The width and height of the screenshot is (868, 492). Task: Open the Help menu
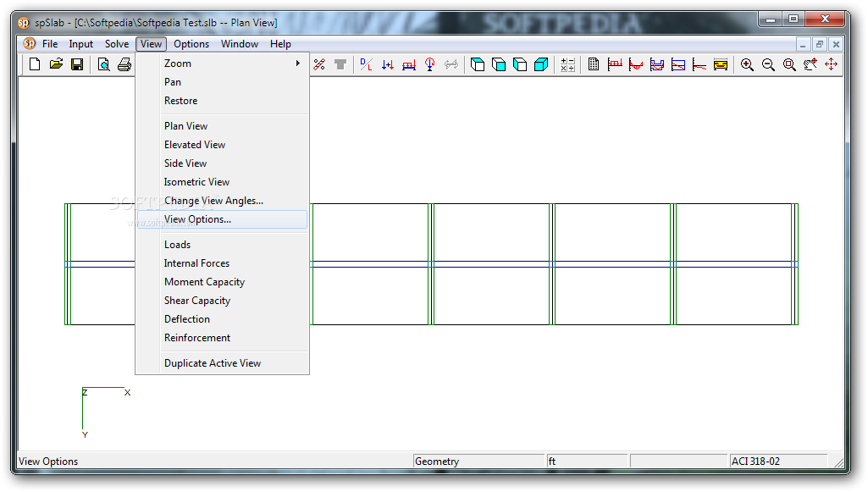(x=280, y=44)
